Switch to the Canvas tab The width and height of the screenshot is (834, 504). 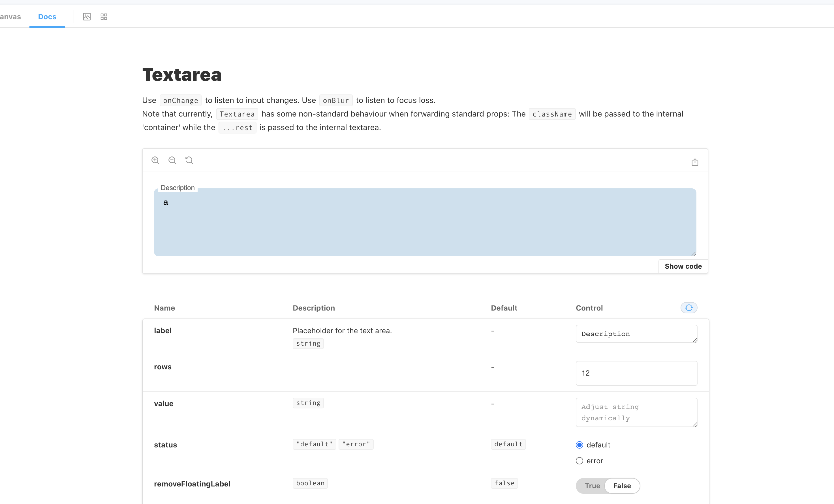(10, 16)
